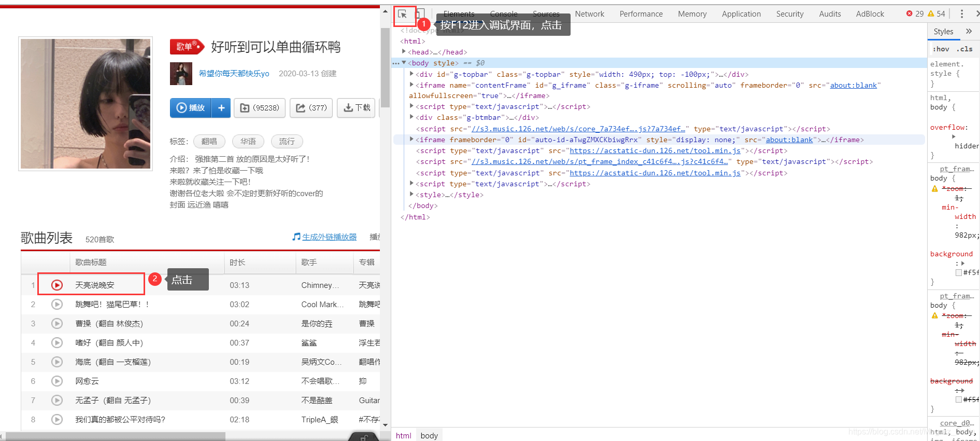Play song 跳舞吧！猫尾巴草！！
The width and height of the screenshot is (980, 441).
click(57, 304)
